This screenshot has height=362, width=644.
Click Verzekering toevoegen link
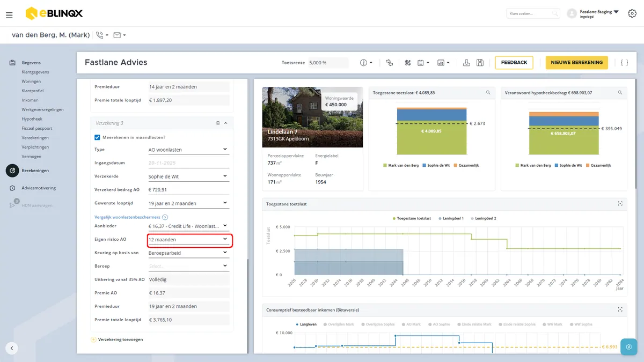coord(118,339)
